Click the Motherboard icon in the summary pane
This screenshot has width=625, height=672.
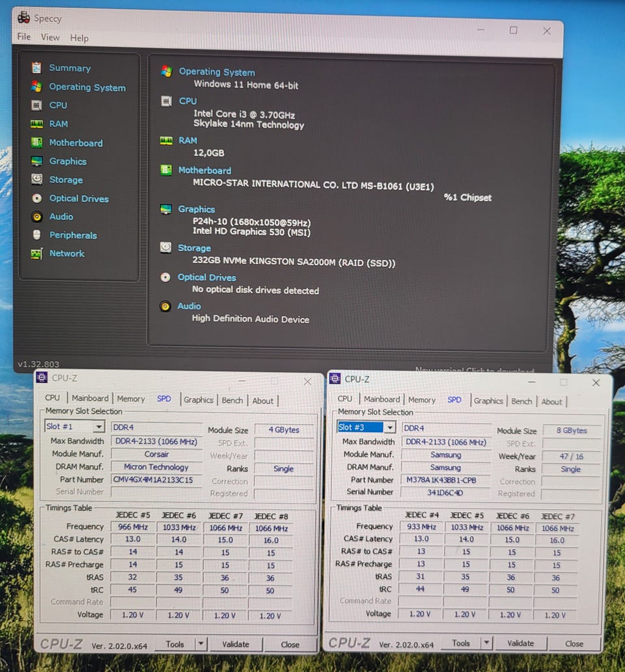click(x=166, y=170)
